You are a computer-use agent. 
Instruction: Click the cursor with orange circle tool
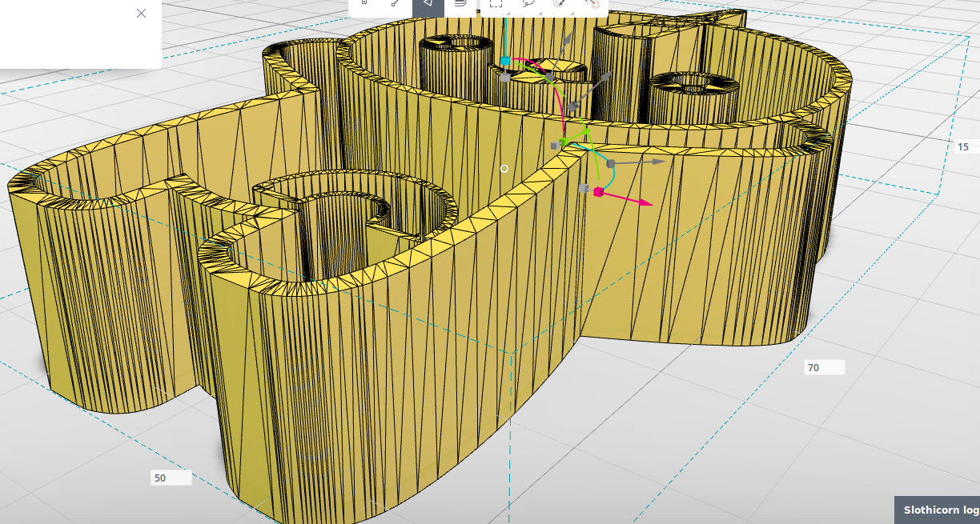point(593,3)
